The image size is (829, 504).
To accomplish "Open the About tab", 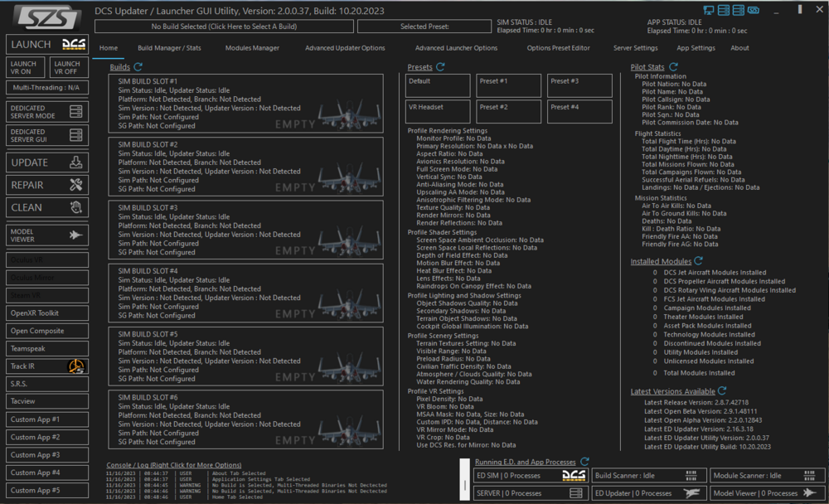I will (x=739, y=48).
